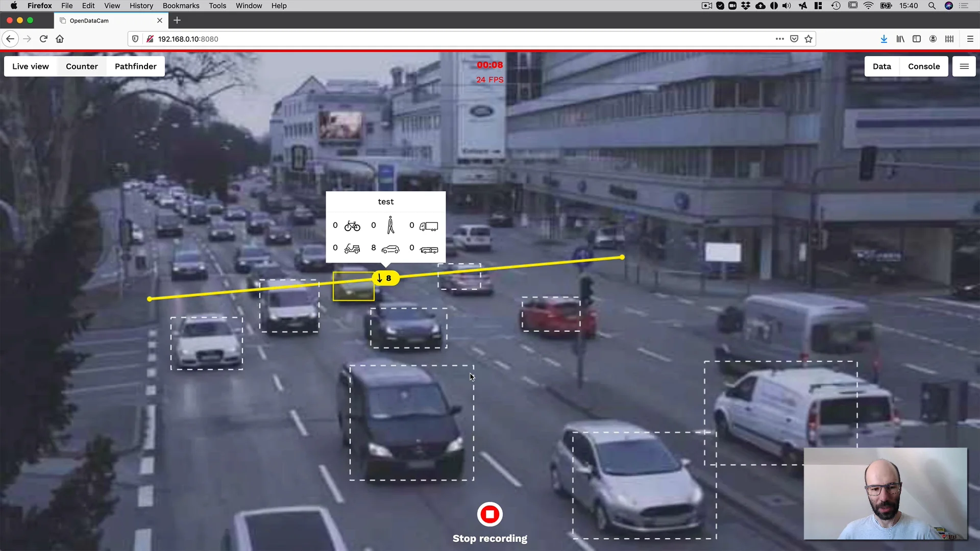This screenshot has height=551, width=980.
Task: Open the Firefox hamburger application menu
Action: pyautogui.click(x=971, y=39)
